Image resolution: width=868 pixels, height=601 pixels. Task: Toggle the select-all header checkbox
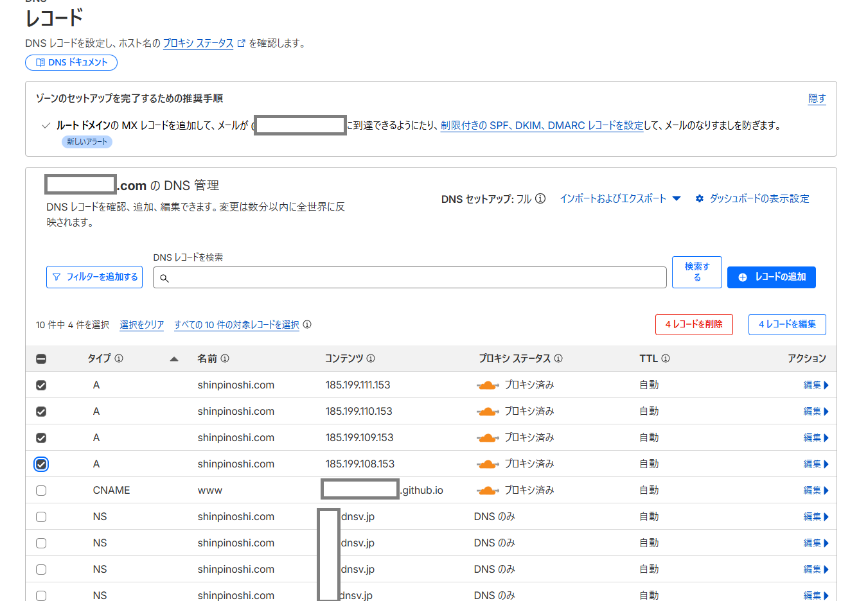[41, 359]
